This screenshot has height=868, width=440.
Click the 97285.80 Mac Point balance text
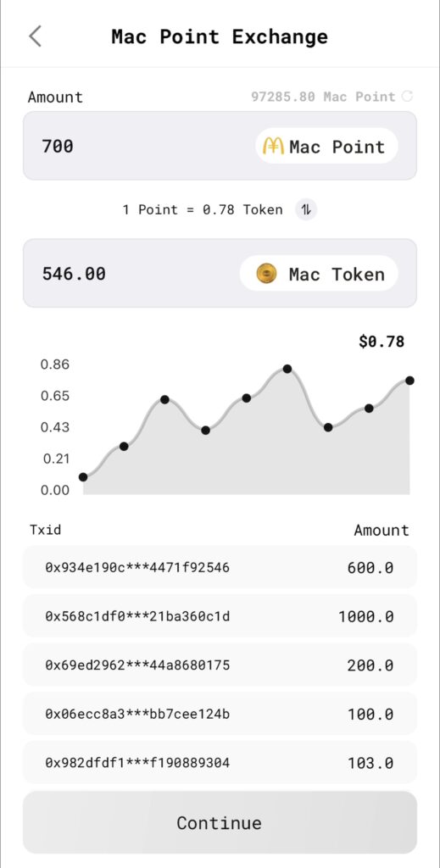tap(323, 97)
